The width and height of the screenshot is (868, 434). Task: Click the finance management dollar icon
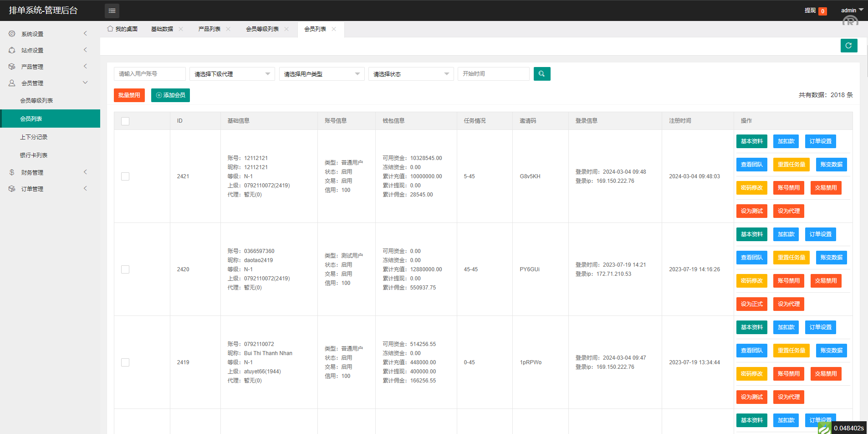(12, 172)
